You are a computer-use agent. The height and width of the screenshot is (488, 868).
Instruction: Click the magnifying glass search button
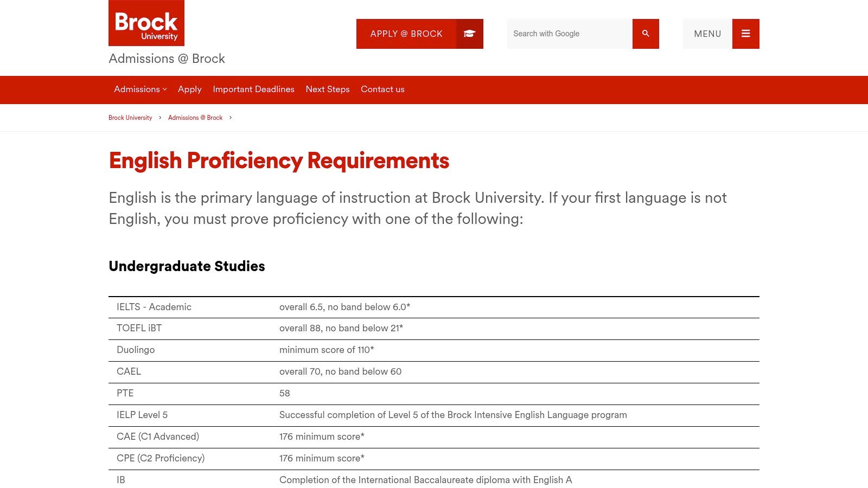tap(646, 34)
